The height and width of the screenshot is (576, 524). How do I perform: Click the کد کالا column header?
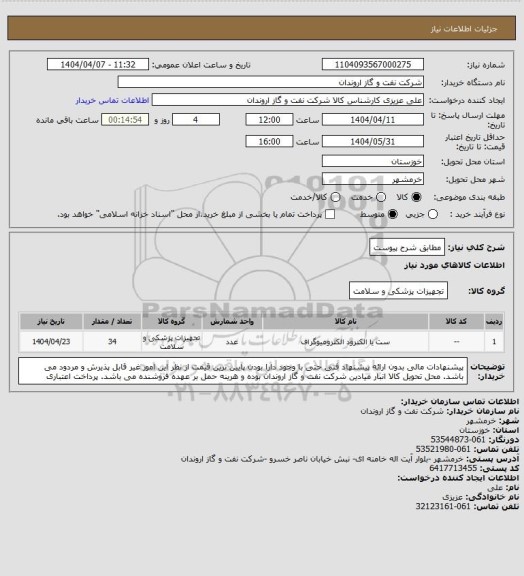click(x=456, y=321)
